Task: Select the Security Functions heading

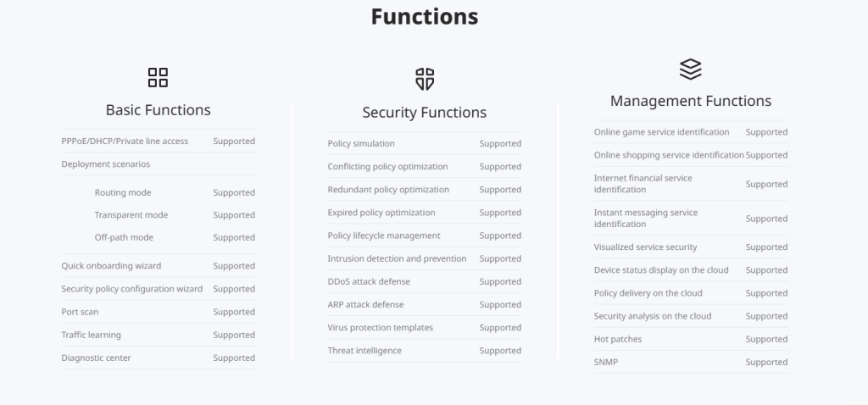Action: (x=425, y=113)
